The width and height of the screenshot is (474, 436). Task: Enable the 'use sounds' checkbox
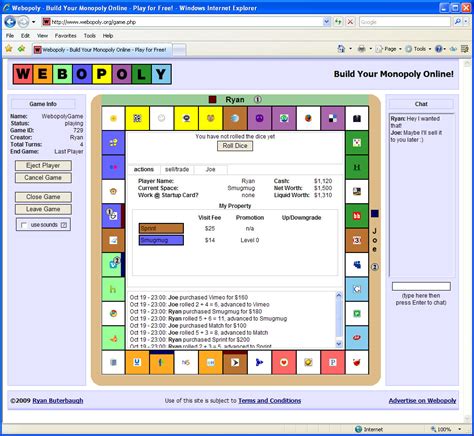coord(23,225)
